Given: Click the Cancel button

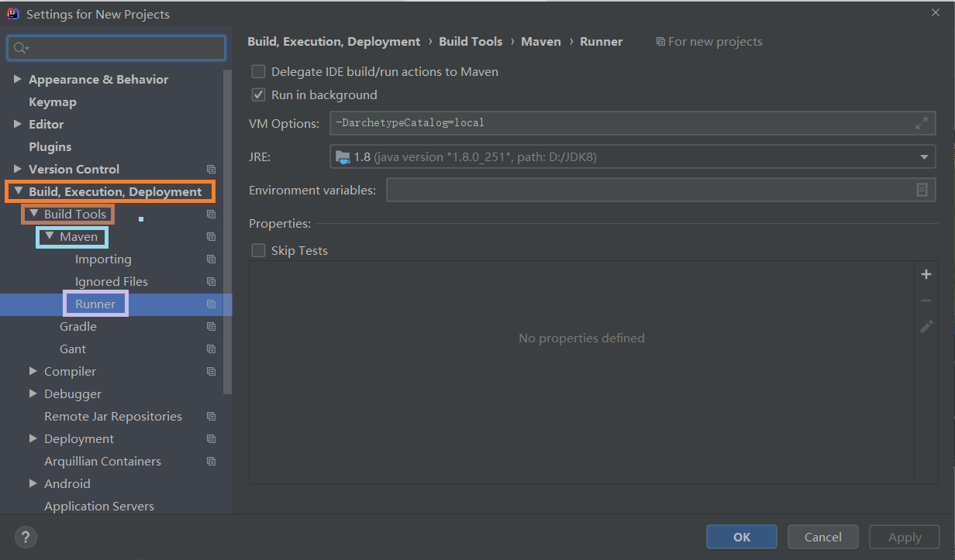Looking at the screenshot, I should pyautogui.click(x=823, y=537).
